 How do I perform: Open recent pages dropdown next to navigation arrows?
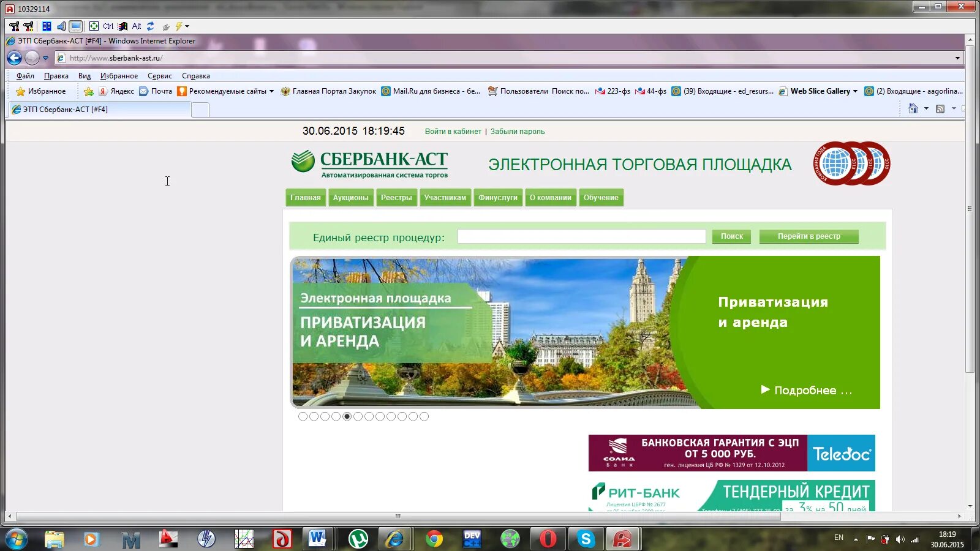tap(45, 58)
